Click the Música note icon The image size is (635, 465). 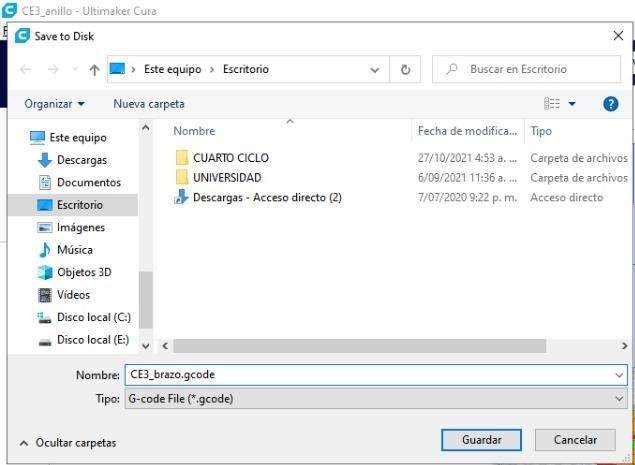click(45, 250)
